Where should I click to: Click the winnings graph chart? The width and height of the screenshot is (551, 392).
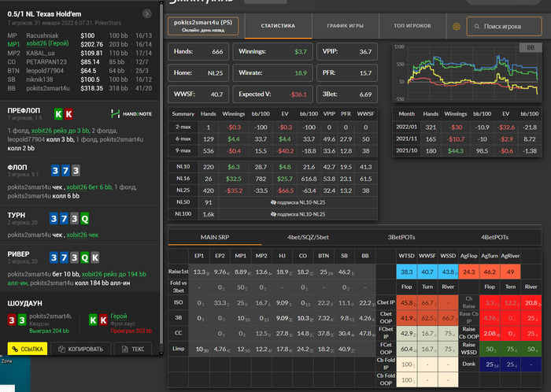click(467, 72)
